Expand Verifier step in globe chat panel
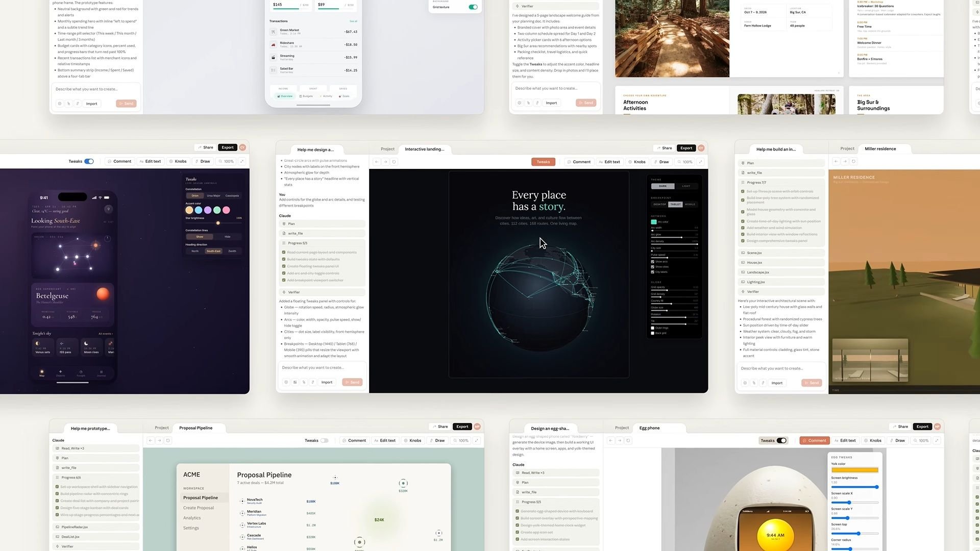The image size is (980, 551). coord(293,292)
